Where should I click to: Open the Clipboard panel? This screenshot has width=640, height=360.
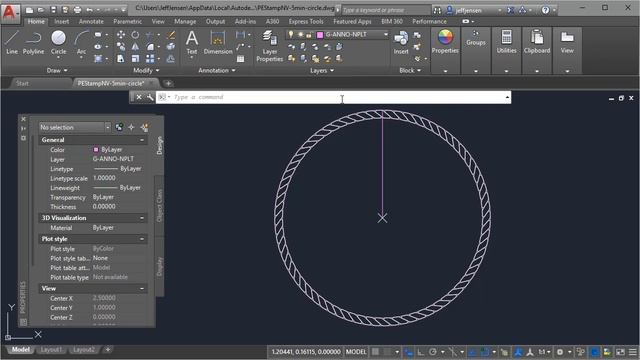pos(537,42)
